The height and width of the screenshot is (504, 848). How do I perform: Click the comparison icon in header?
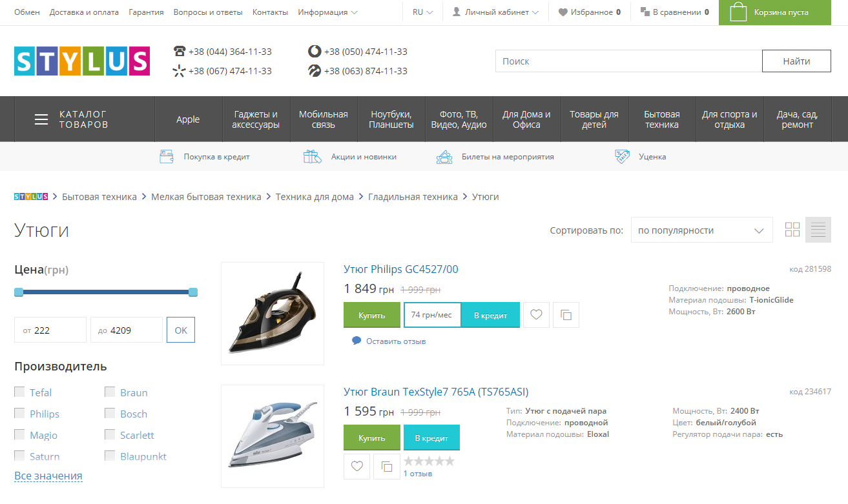tap(645, 12)
